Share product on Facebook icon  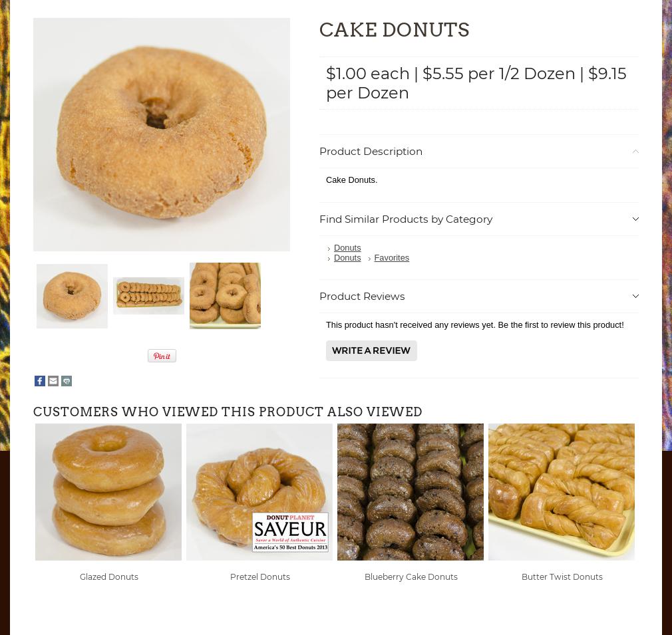click(x=40, y=381)
